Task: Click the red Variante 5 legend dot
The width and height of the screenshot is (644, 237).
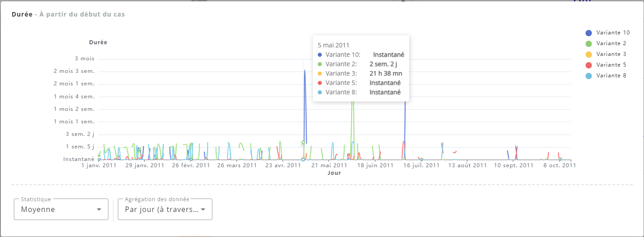Action: pyautogui.click(x=589, y=65)
